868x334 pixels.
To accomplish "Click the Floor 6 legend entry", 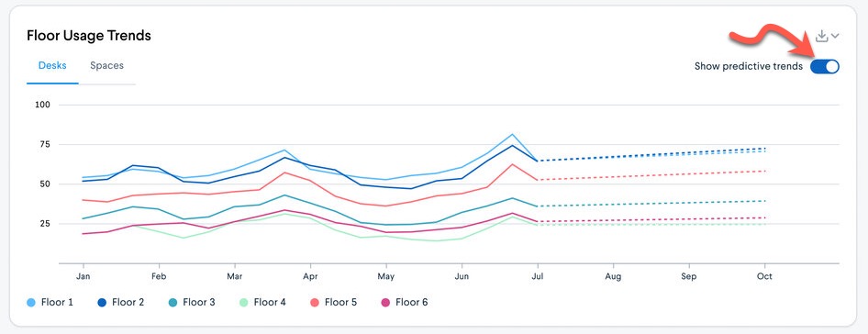I will pos(405,303).
